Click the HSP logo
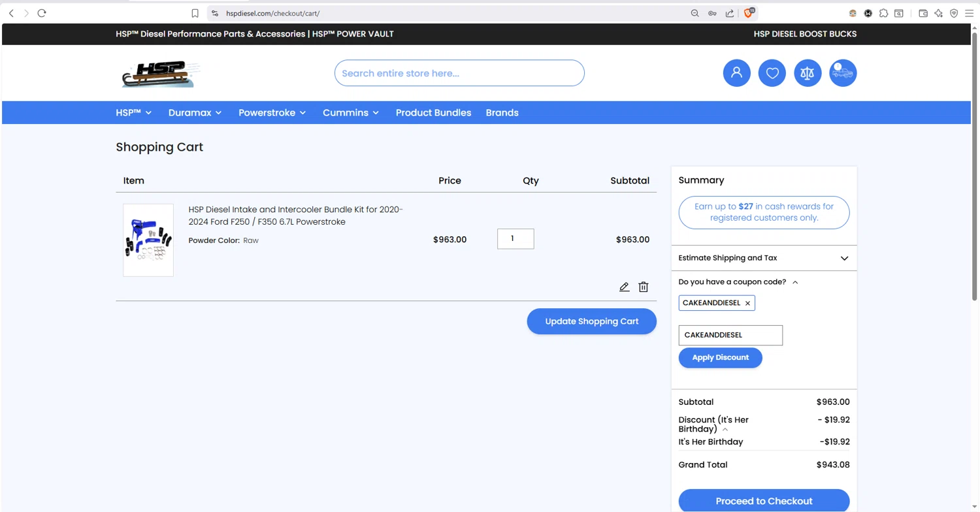Viewport: 980px width, 512px height. pyautogui.click(x=160, y=74)
